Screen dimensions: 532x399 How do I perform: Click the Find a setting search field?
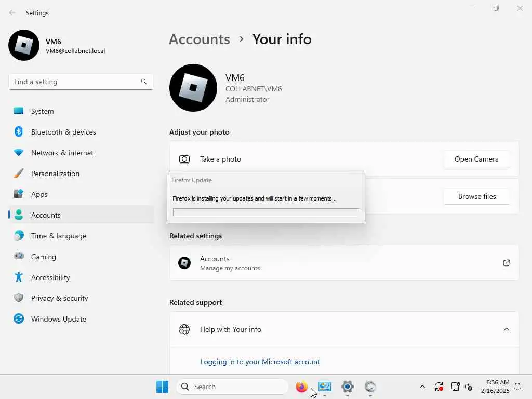coord(81,82)
